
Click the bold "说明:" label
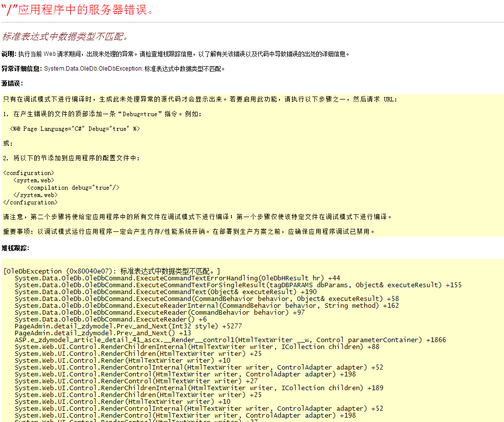pos(9,54)
